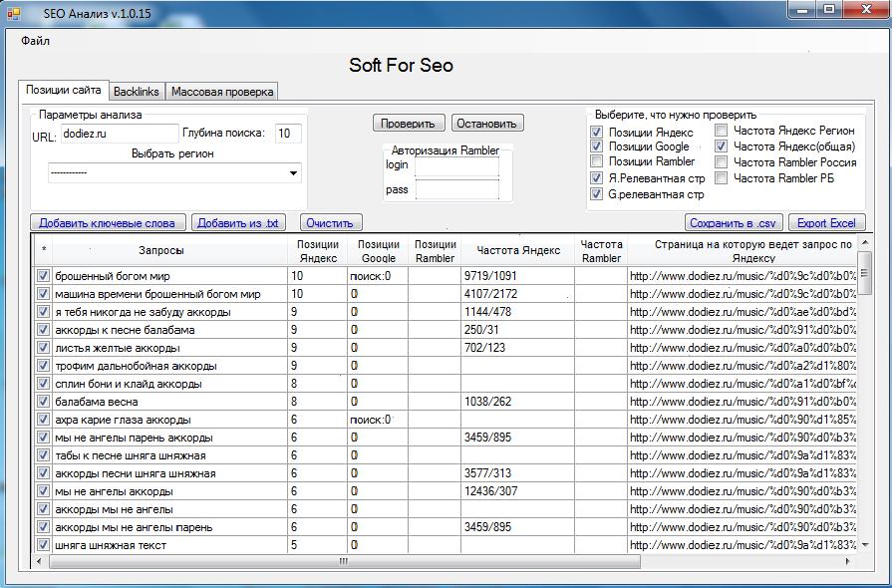The width and height of the screenshot is (892, 588).
Task: Click the horizontal scrollbar thumb
Action: click(x=344, y=561)
